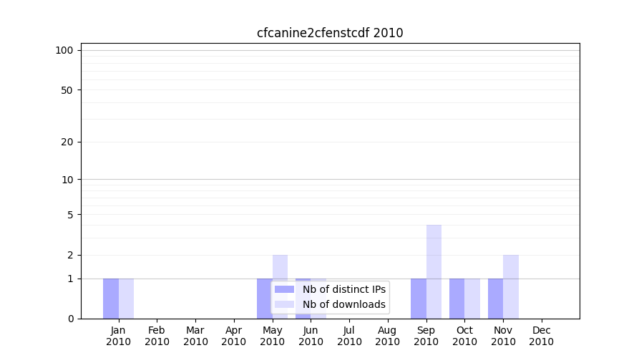Click the 100 tick on y-axis
This screenshot has height=358, width=644.
coord(64,50)
